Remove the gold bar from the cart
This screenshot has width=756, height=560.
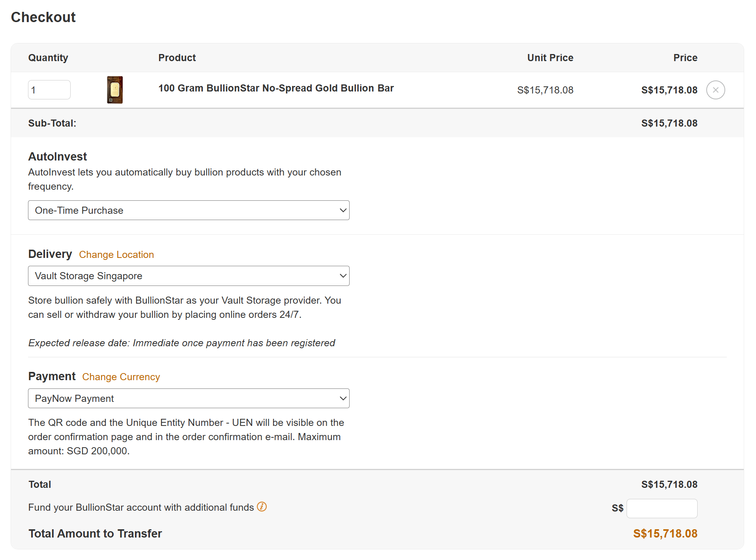tap(715, 90)
